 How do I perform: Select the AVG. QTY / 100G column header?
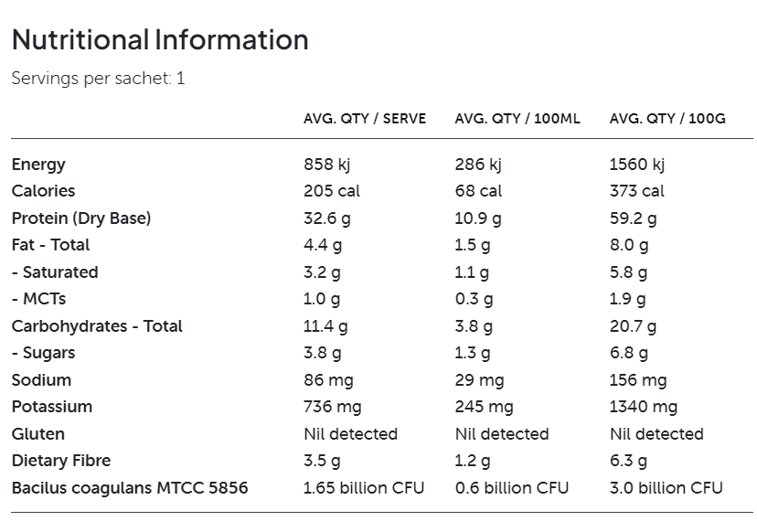[x=668, y=119]
